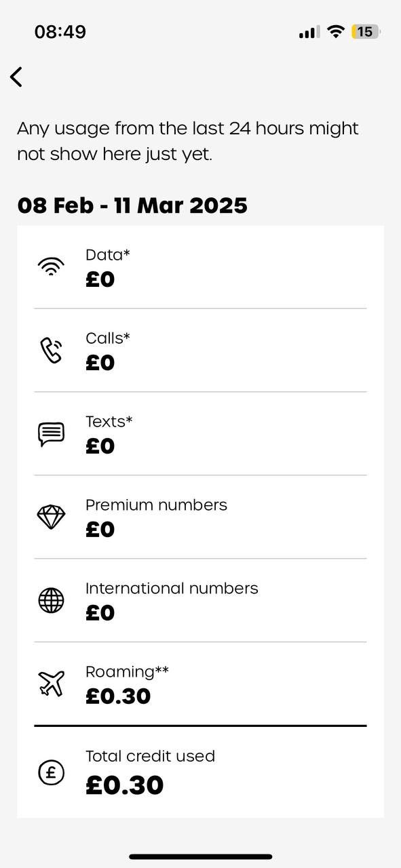Screen dimensions: 401x868
Task: Tap the battery indicator in status bar
Action: coord(366,31)
